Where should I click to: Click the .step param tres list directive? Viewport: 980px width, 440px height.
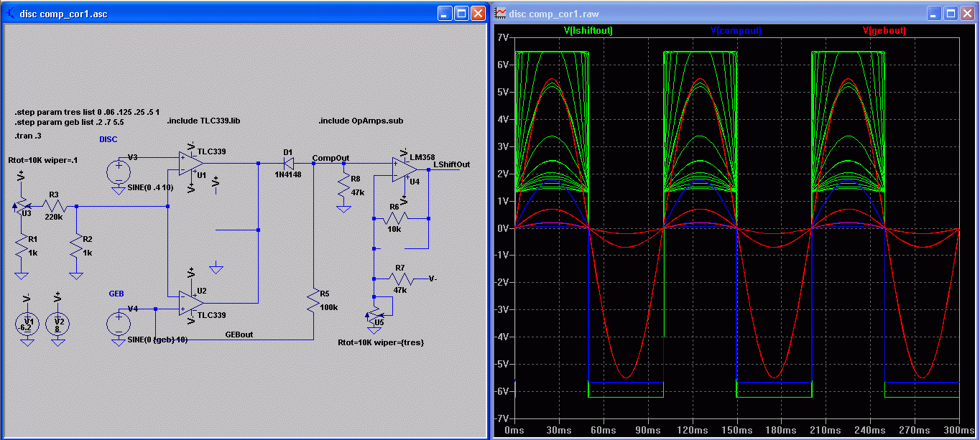coord(87,113)
